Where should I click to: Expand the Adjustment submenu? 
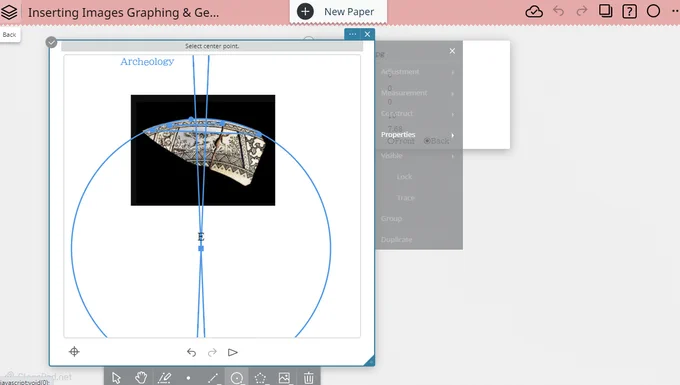[x=418, y=72]
